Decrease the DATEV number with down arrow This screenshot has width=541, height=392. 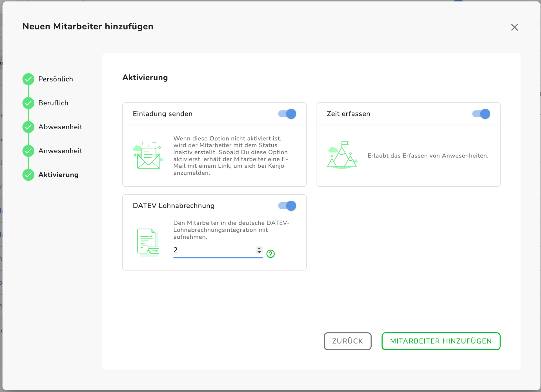tap(259, 252)
